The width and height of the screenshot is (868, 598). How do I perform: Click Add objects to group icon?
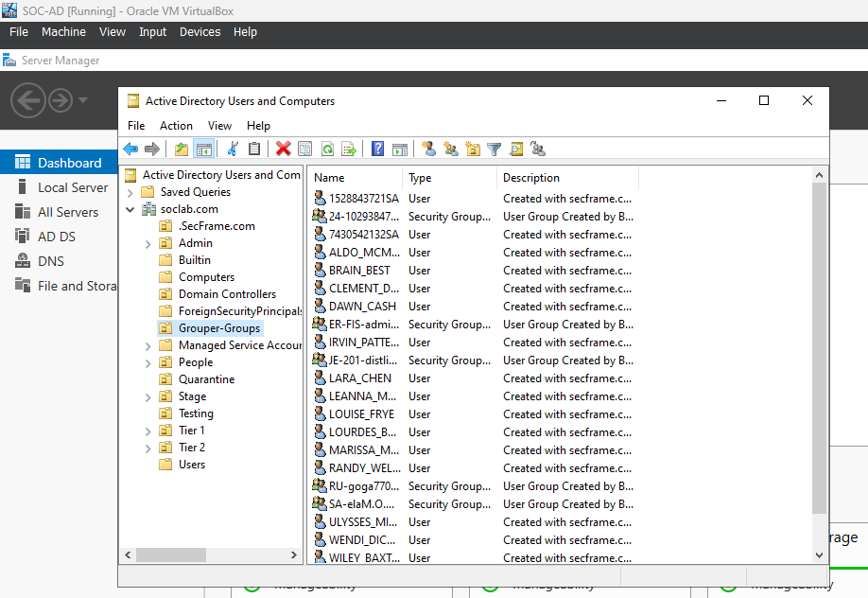click(537, 149)
